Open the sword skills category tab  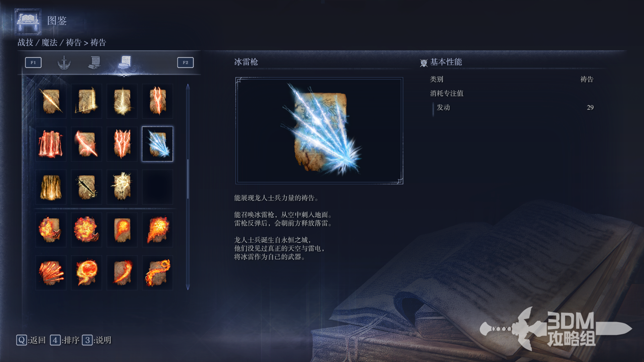click(64, 62)
